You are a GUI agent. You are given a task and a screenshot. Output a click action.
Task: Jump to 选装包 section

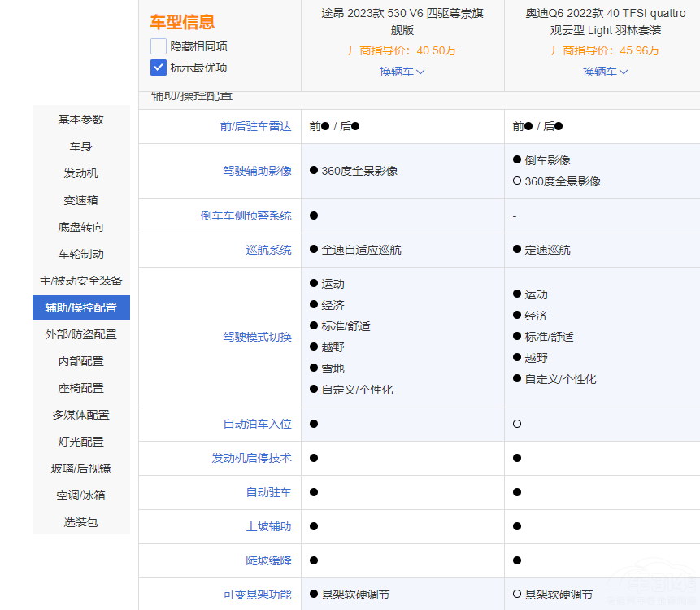tap(81, 522)
